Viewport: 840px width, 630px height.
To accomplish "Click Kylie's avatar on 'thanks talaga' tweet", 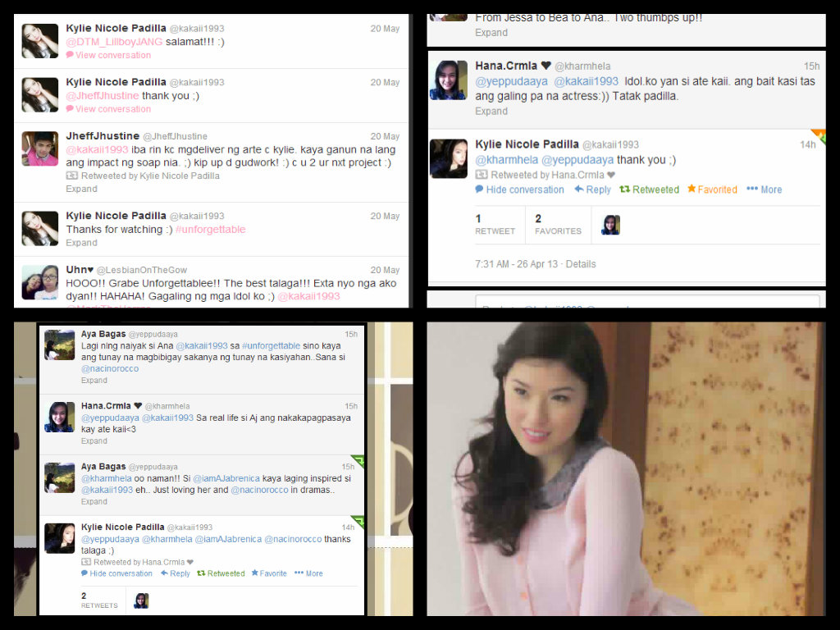I will coord(59,538).
